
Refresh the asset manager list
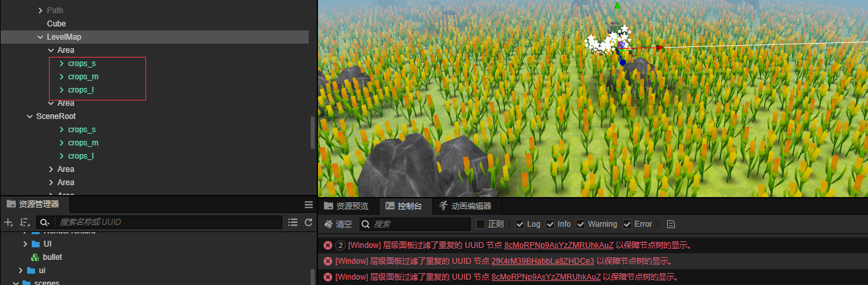(308, 222)
